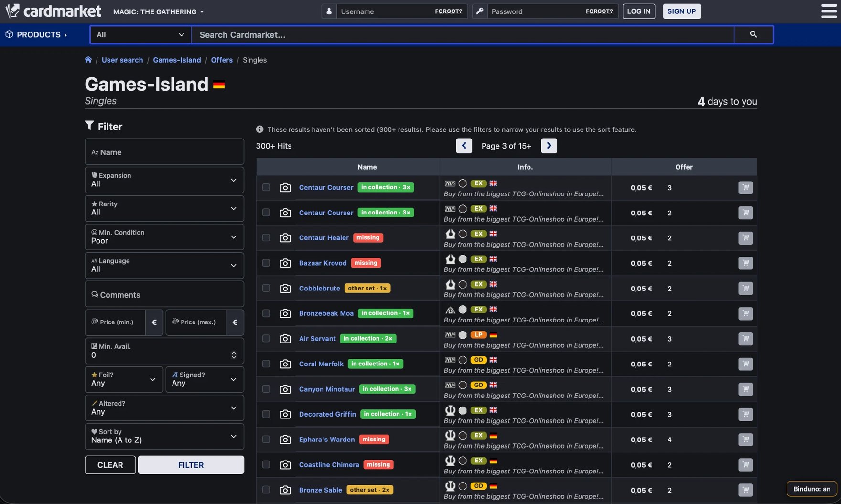Screen dimensions: 841x504
Task: Click the Log In button
Action: (x=639, y=11)
